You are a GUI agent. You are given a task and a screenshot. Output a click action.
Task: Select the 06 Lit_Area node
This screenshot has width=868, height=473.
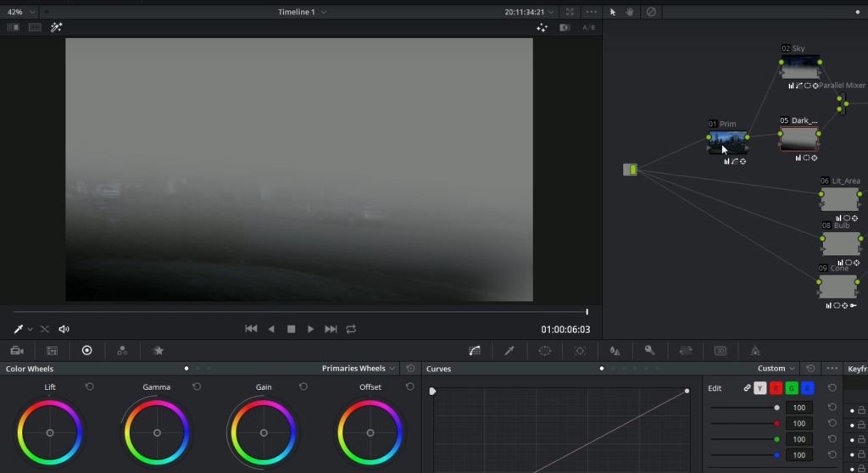point(840,199)
